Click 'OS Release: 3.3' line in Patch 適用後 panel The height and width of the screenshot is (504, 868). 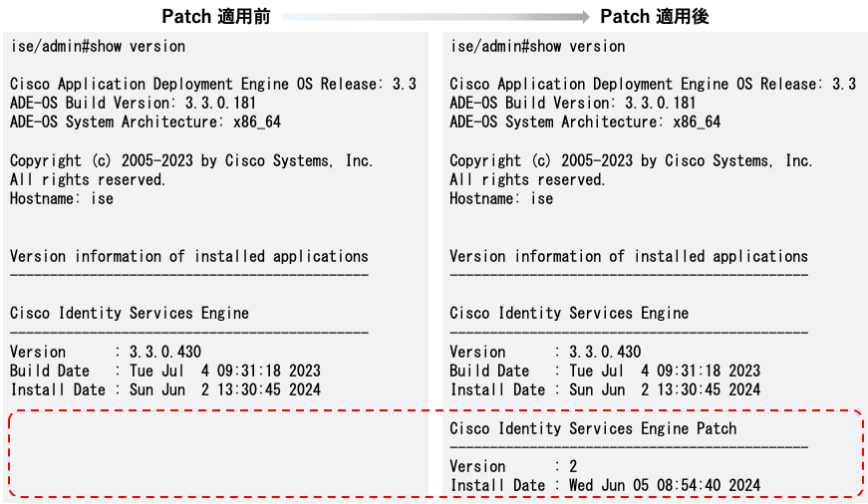[x=653, y=84]
